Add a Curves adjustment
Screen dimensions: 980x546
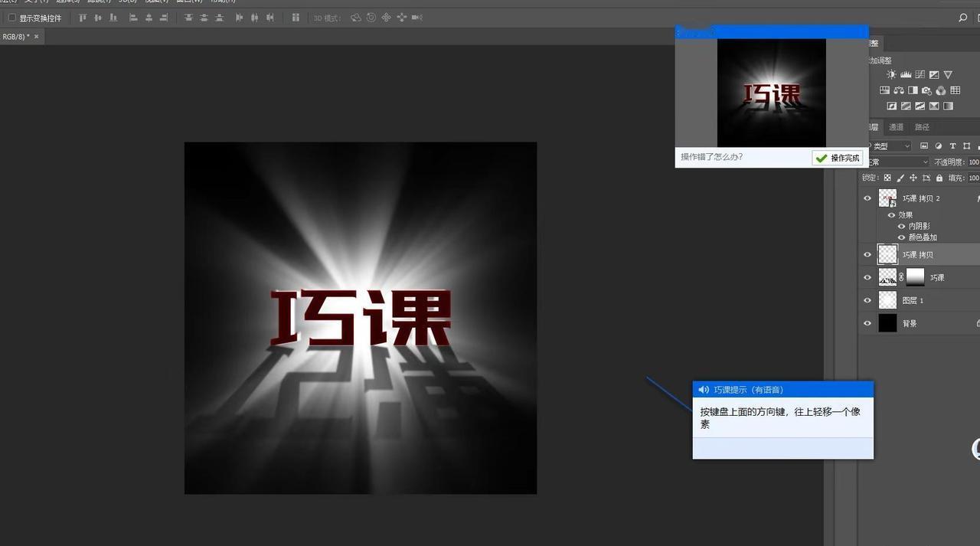tap(920, 74)
